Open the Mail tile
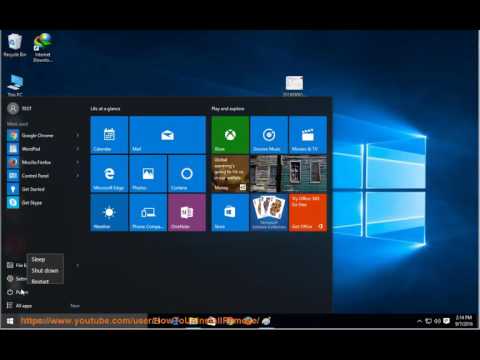This screenshot has width=480, height=360. 168,135
